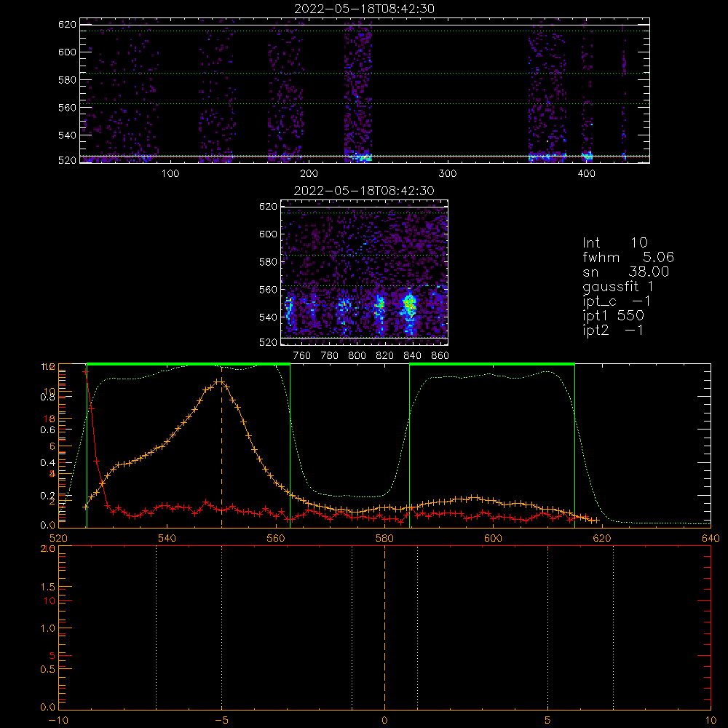Screen dimensions: 728x728
Task: Click the 0.5 y-axis label of bottom plot
Action: click(x=48, y=669)
